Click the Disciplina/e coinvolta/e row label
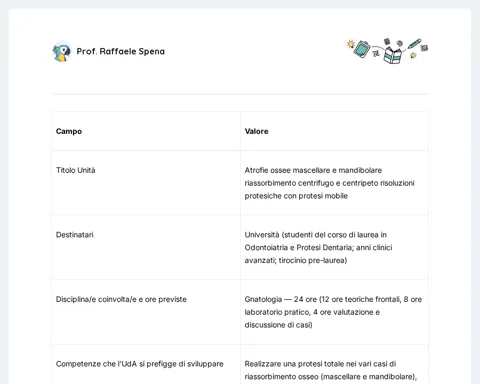This screenshot has width=480, height=384. [x=121, y=299]
